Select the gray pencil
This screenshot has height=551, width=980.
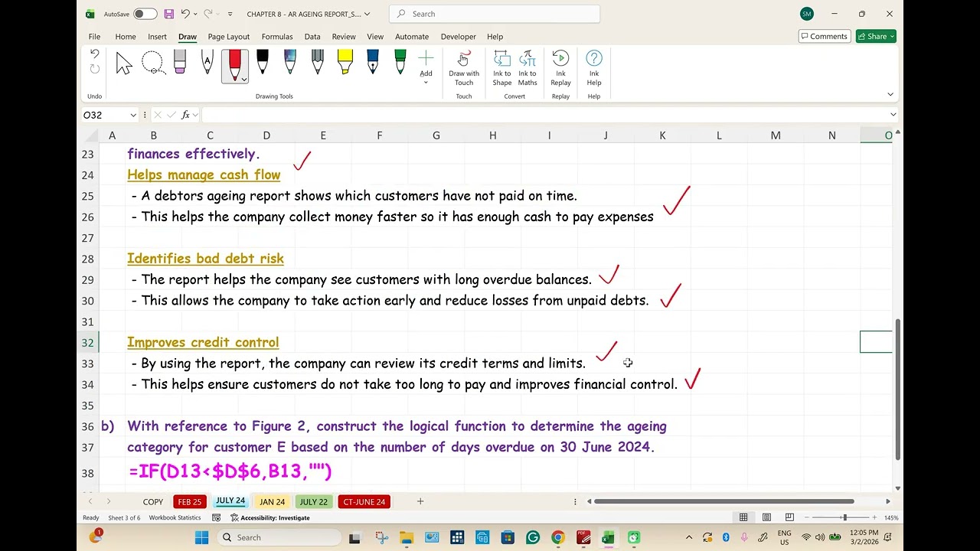click(x=318, y=63)
